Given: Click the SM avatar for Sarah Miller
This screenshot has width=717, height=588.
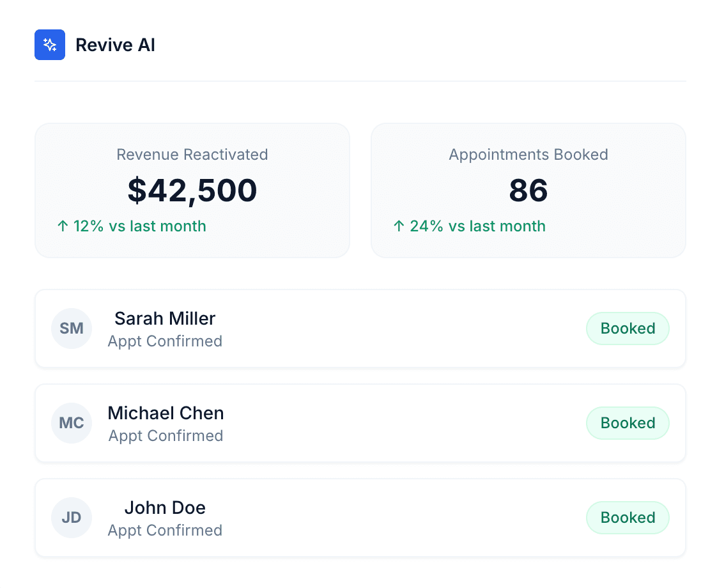Looking at the screenshot, I should (72, 329).
